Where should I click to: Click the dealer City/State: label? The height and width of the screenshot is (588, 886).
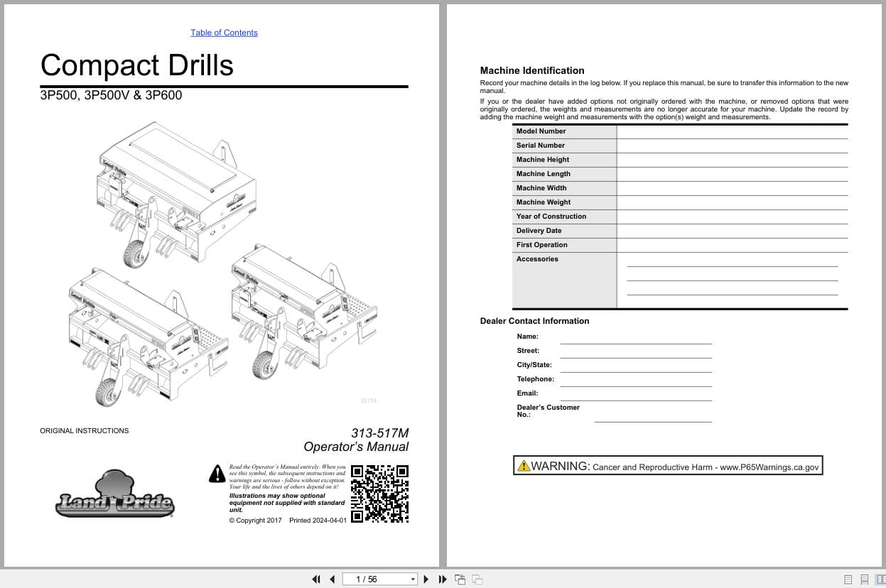tap(534, 365)
